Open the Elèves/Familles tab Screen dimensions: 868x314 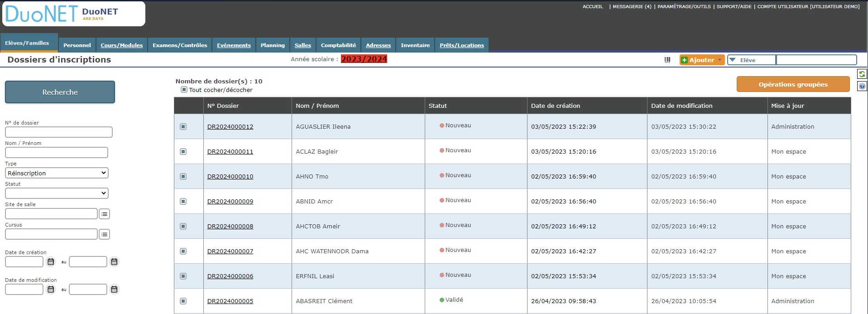tap(29, 43)
